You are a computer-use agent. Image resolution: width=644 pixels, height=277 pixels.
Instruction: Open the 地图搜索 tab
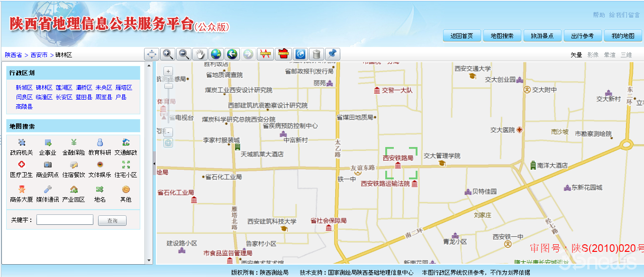coord(502,36)
